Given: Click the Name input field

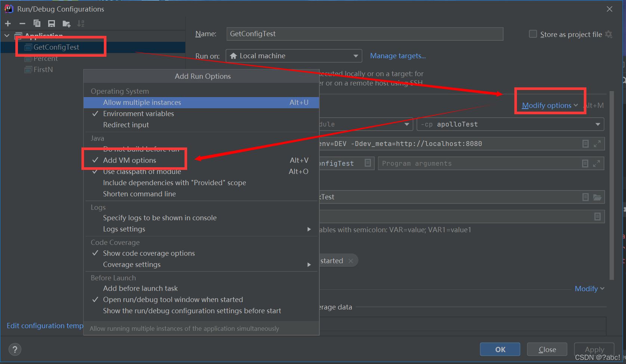Looking at the screenshot, I should [365, 34].
